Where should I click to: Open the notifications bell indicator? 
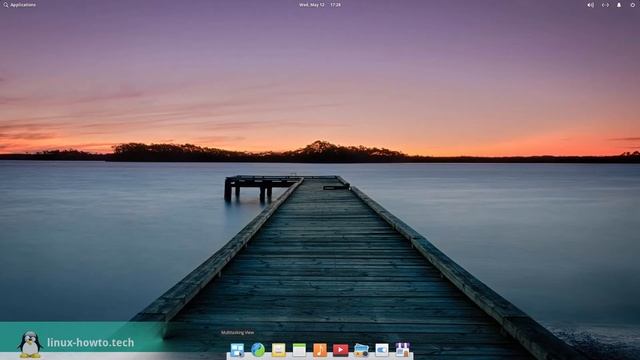pyautogui.click(x=619, y=5)
